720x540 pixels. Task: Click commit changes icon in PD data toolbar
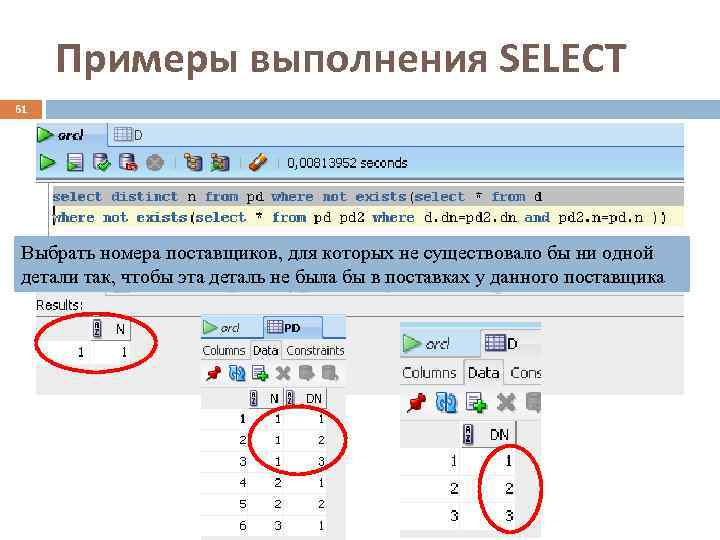click(306, 373)
